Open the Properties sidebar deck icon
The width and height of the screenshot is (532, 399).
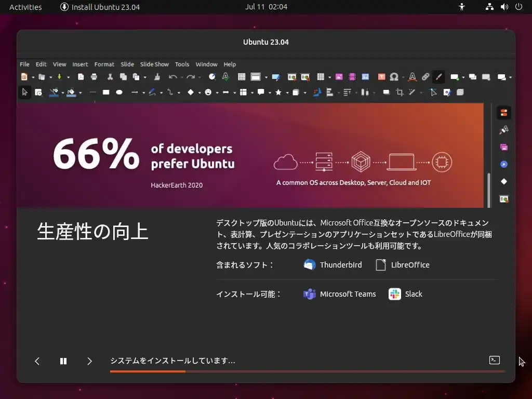(504, 113)
